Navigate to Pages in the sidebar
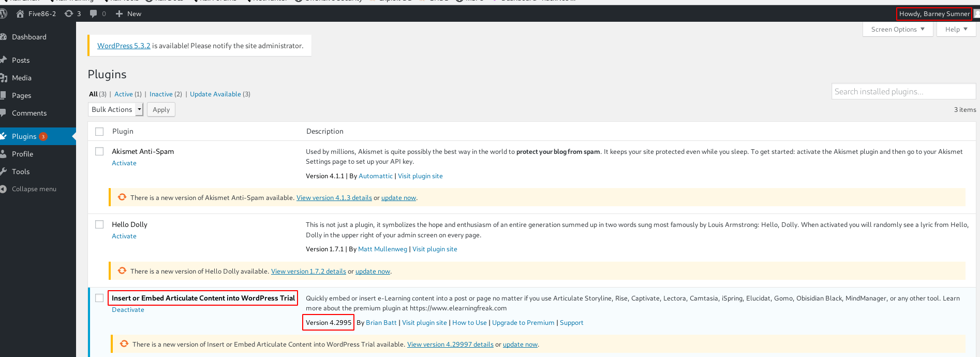Image resolution: width=980 pixels, height=357 pixels. (x=22, y=95)
